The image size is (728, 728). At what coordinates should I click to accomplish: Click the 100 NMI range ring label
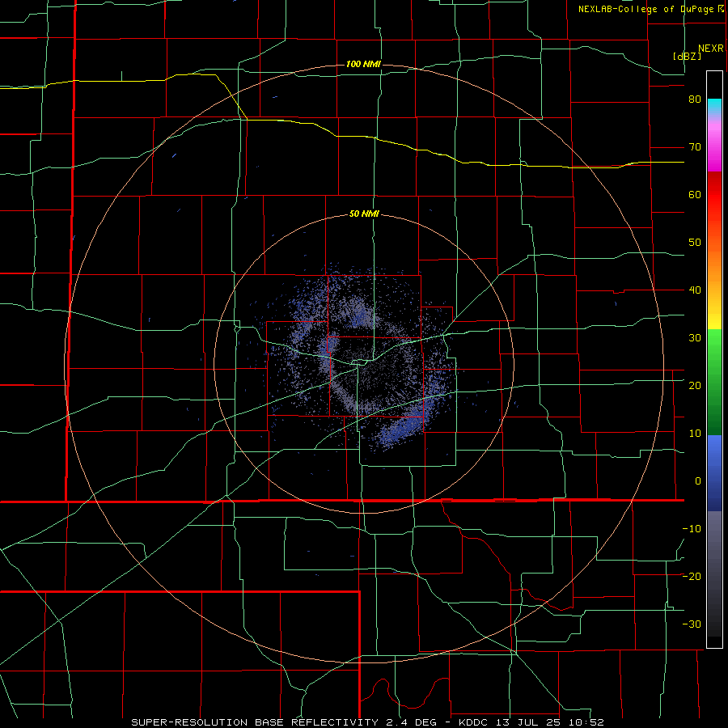point(363,64)
